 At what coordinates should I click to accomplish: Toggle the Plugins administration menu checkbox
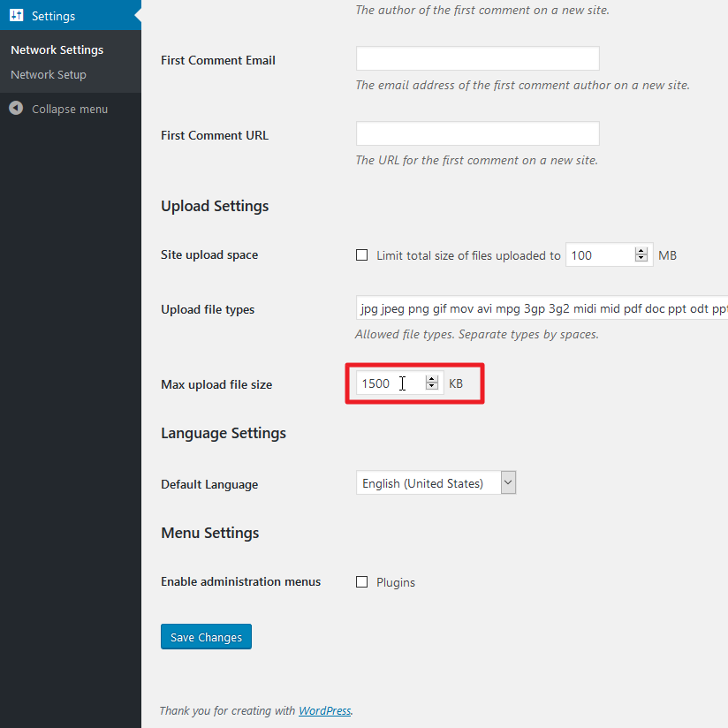(x=361, y=582)
